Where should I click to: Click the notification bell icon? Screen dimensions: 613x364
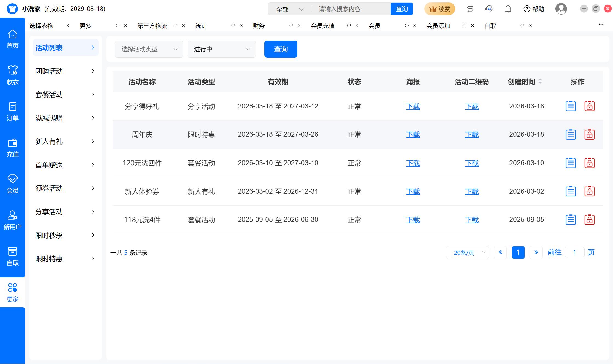pyautogui.click(x=508, y=9)
